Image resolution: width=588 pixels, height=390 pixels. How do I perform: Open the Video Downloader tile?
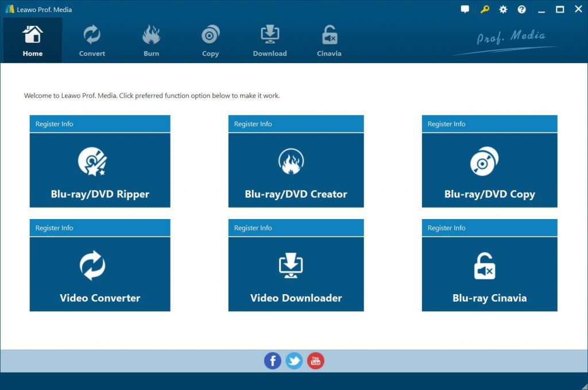296,274
